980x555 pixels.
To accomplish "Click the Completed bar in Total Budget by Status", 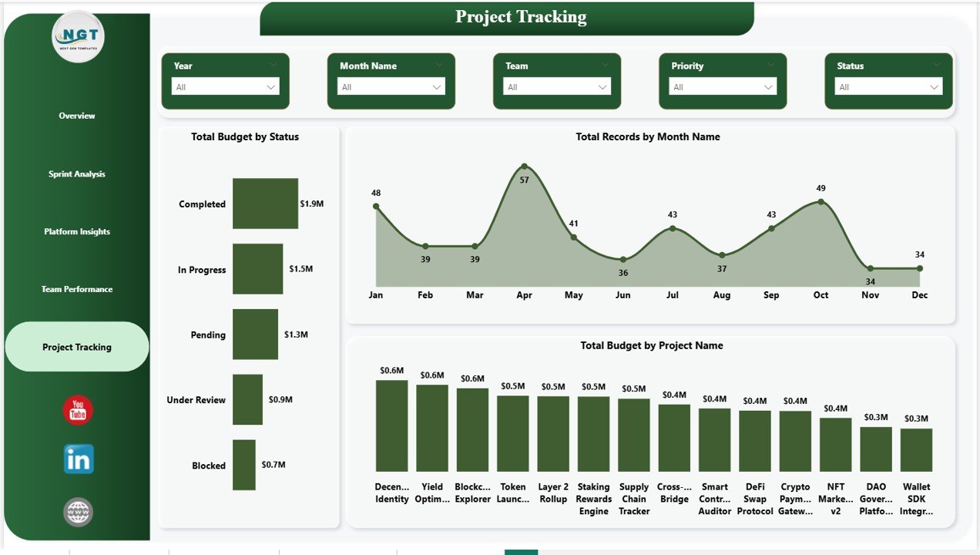I will pos(264,204).
